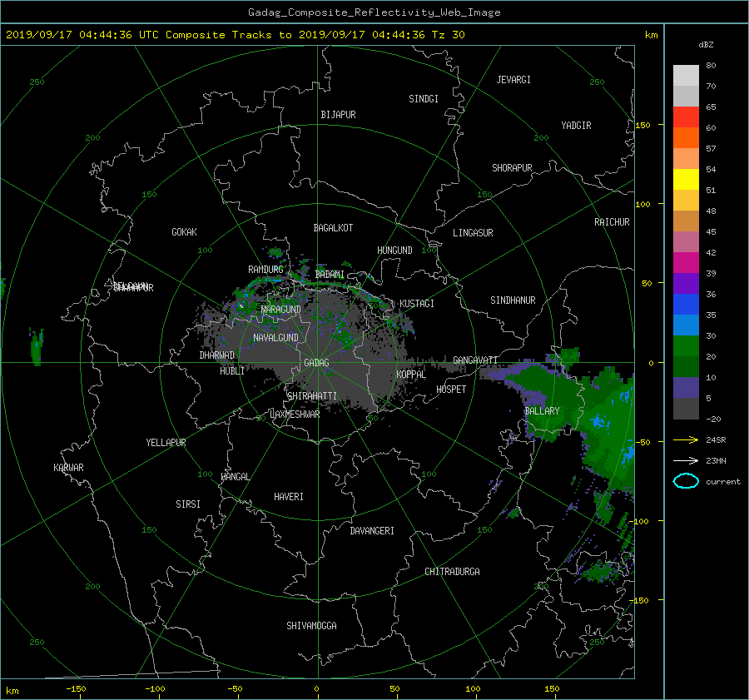Image resolution: width=749 pixels, height=700 pixels.
Task: Select the green 20 dBZ legend swatch
Action: pyautogui.click(x=686, y=346)
